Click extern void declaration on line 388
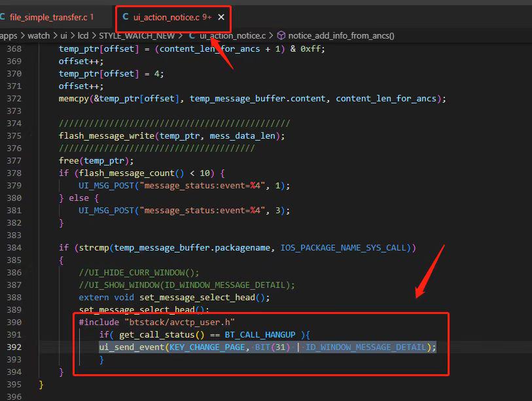532x401 pixels. (174, 298)
